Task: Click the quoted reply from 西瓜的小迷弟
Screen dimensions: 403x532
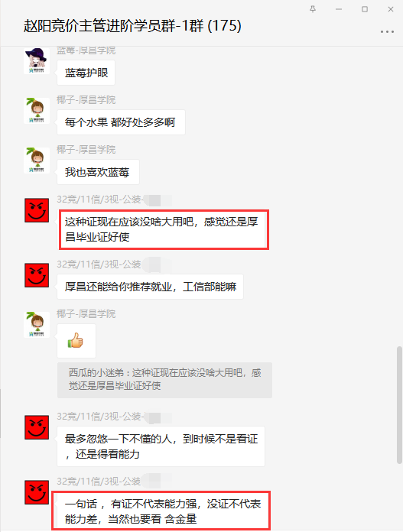Action: [164, 380]
